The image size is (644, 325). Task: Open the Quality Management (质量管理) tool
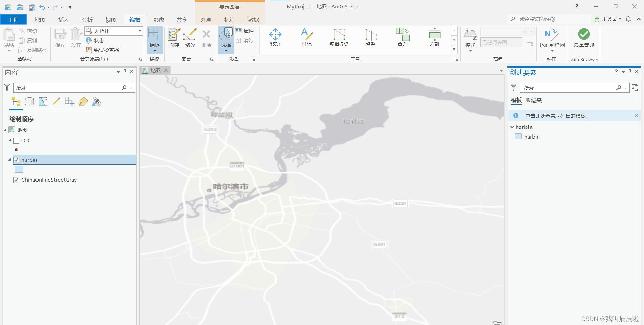[584, 38]
